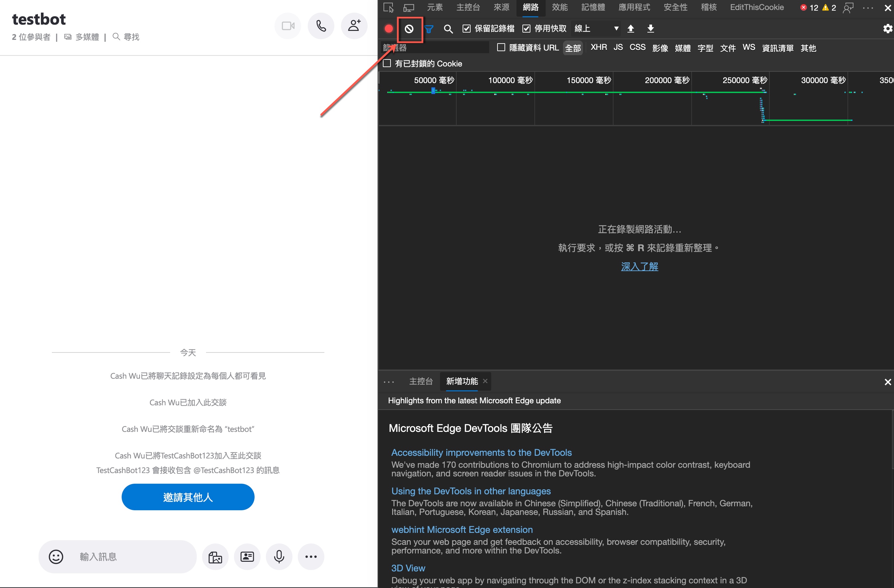The image size is (894, 588).
Task: Open the DevTools three-dot customize menu
Action: tap(868, 8)
